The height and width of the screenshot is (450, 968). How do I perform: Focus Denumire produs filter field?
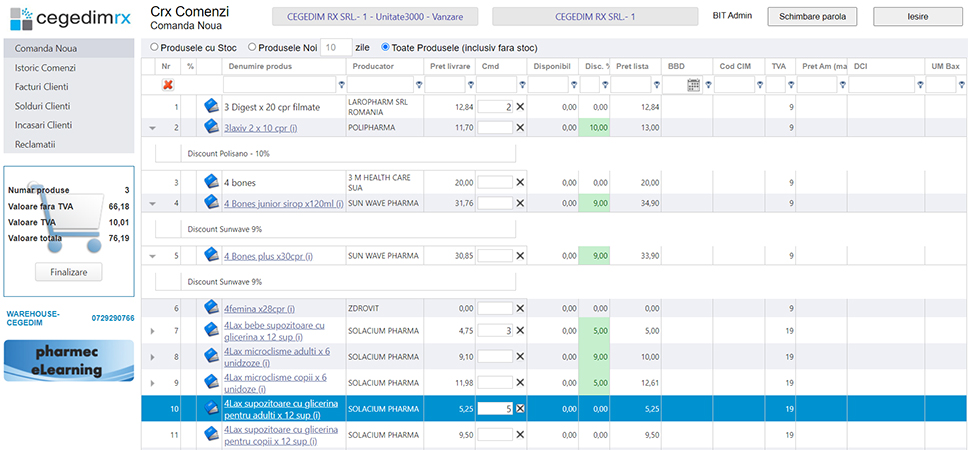click(280, 85)
